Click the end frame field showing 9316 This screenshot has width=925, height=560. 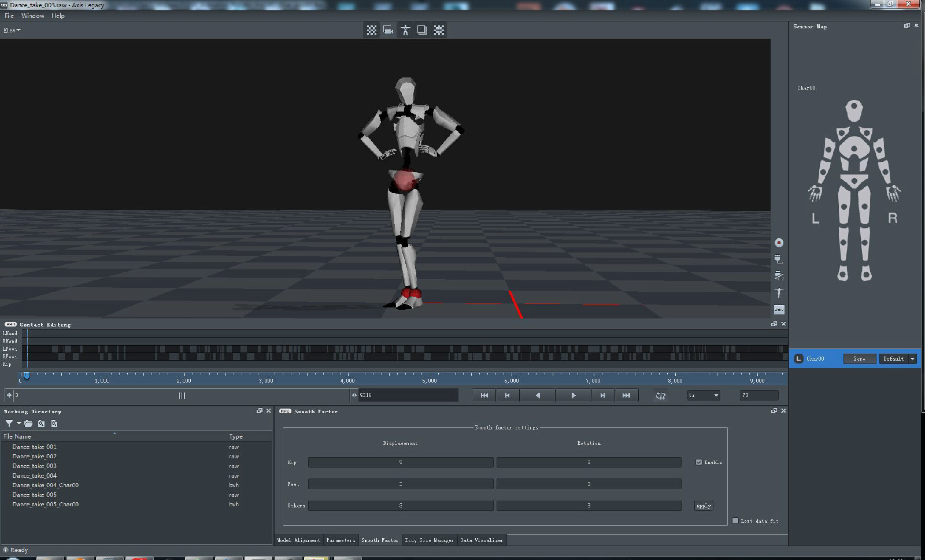pos(408,395)
